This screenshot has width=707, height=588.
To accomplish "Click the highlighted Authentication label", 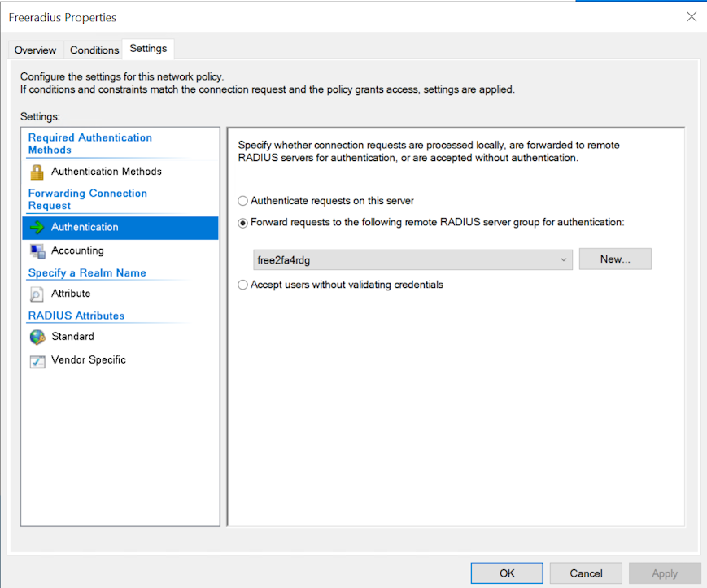I will click(x=85, y=227).
